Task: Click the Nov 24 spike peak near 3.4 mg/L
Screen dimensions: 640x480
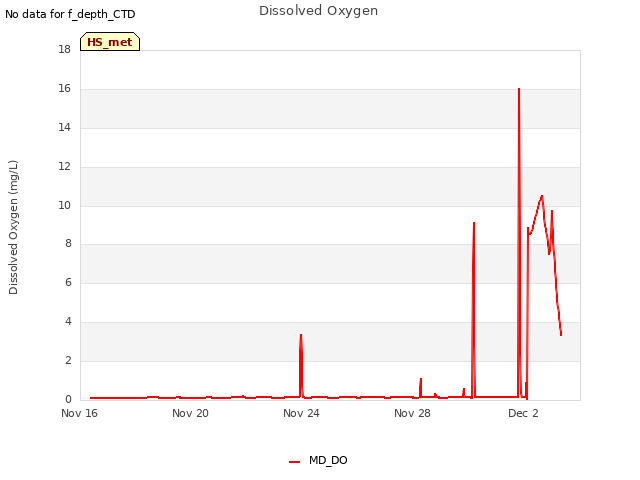Action: pyautogui.click(x=301, y=335)
